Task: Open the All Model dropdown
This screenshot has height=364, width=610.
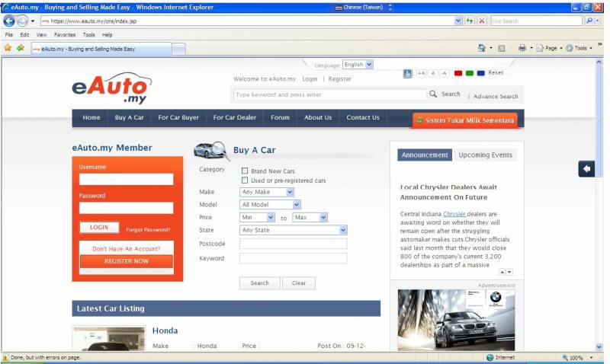Action: (270, 204)
